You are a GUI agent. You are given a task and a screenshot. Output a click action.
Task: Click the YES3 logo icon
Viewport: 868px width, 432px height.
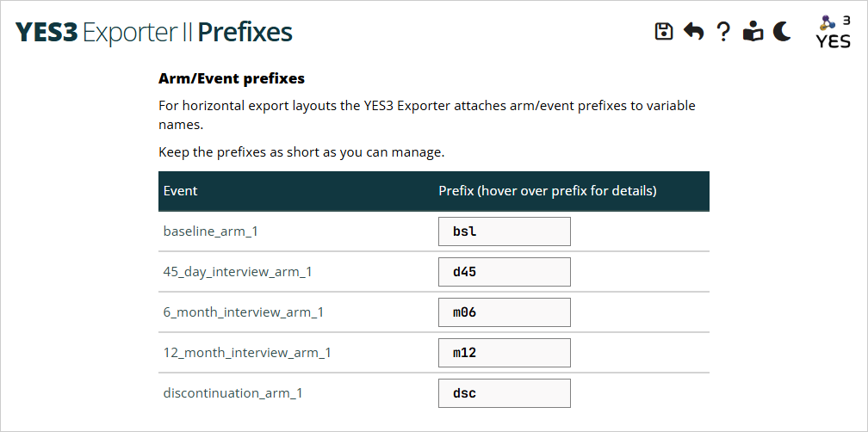click(833, 32)
